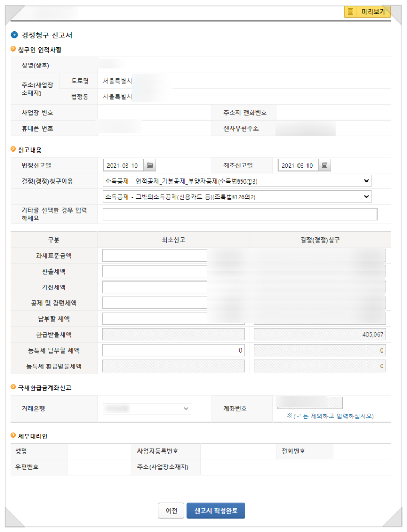
Task: Click the 과세표준금액 최초신고 input field
Action: (173, 256)
